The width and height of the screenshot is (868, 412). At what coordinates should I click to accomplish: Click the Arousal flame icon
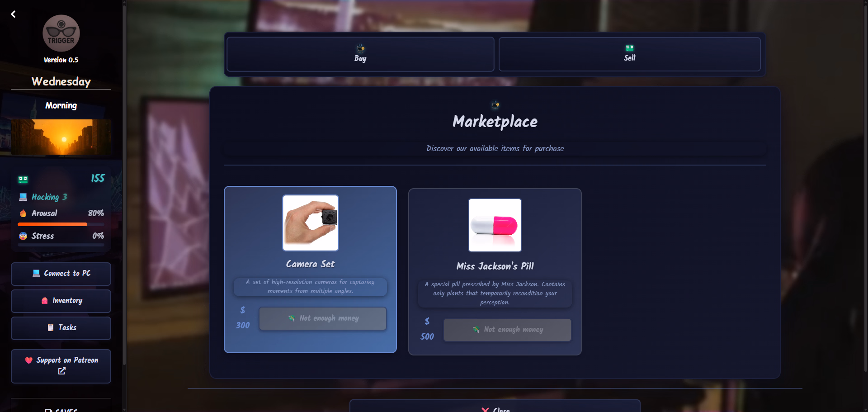[23, 213]
